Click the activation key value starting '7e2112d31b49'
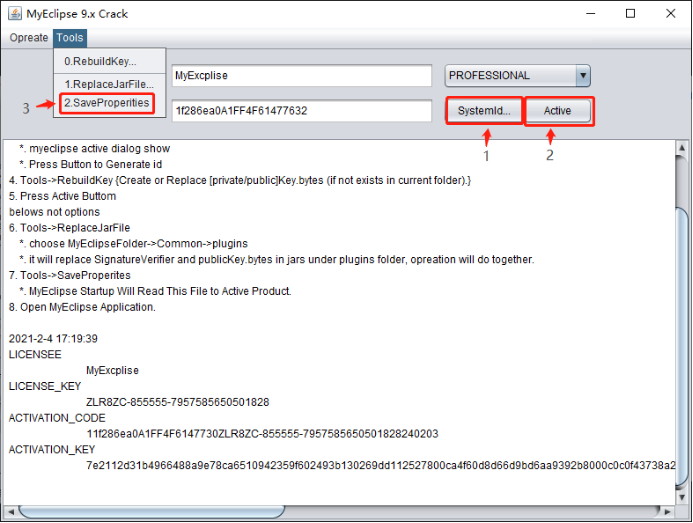The width and height of the screenshot is (693, 523). click(381, 466)
